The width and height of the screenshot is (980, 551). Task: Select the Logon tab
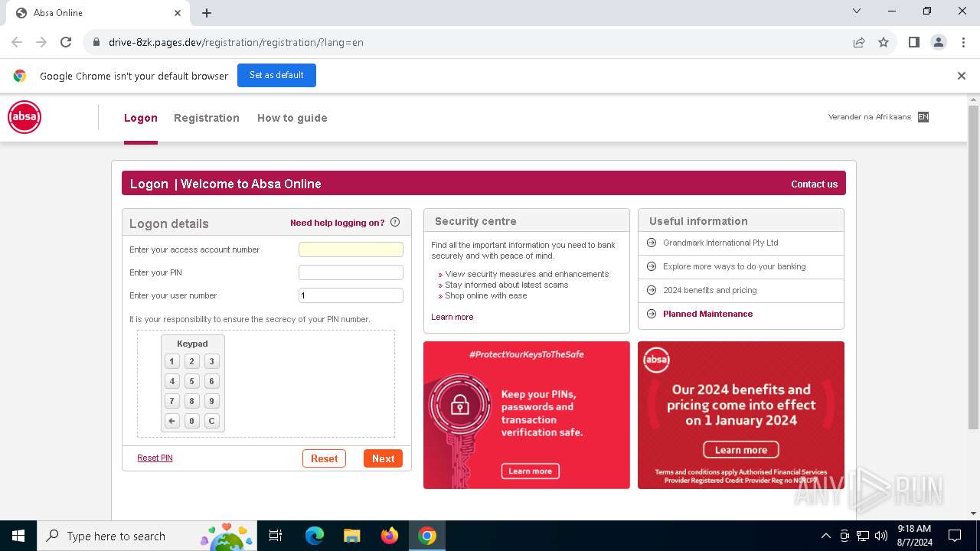tap(141, 118)
